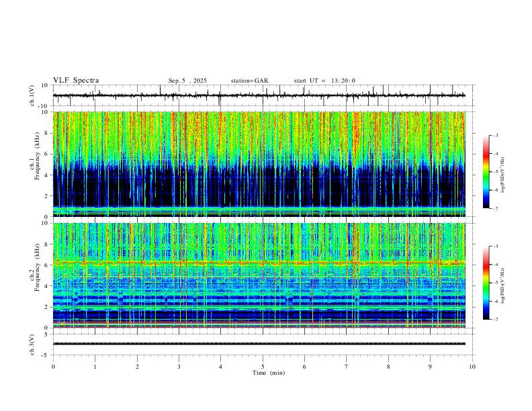
Task: Click the lower colorbar 'log(PSD)(V²/Hz)' label
Action: 502,285
